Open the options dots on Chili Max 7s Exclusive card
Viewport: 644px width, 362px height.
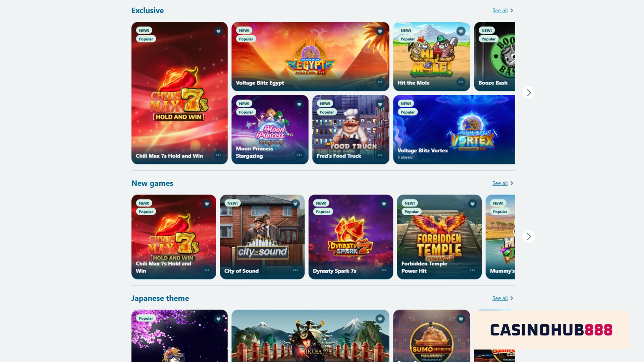(218, 155)
